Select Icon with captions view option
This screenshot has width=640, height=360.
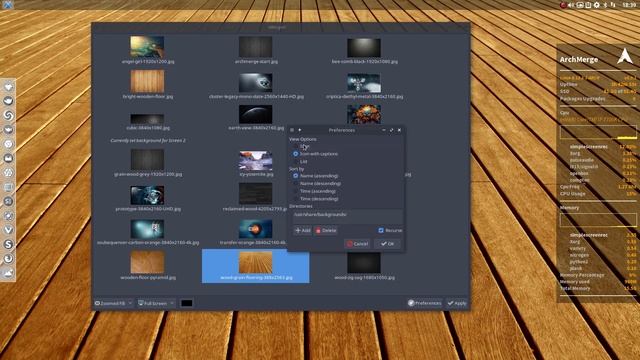(x=316, y=154)
